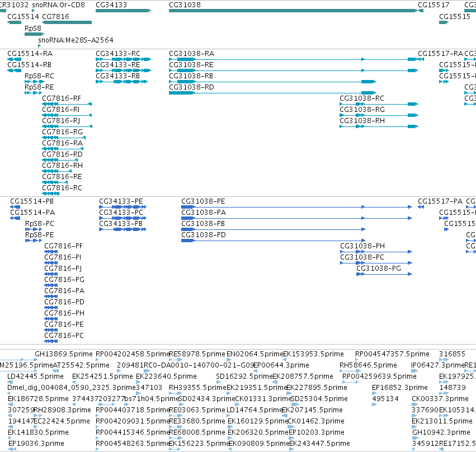The width and height of the screenshot is (476, 452).
Task: Select EST EP16852.3prime
Action: pos(400,388)
